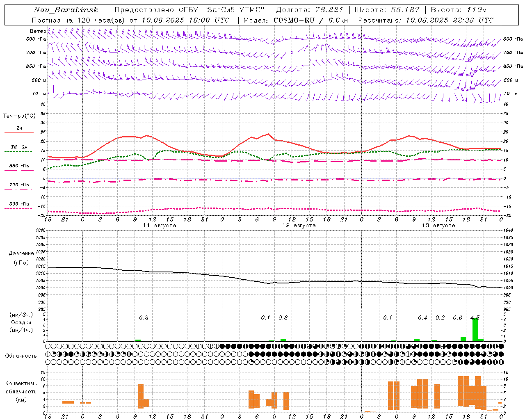
Task: Click the "Осадки" precipitation label
Action: click(21, 322)
